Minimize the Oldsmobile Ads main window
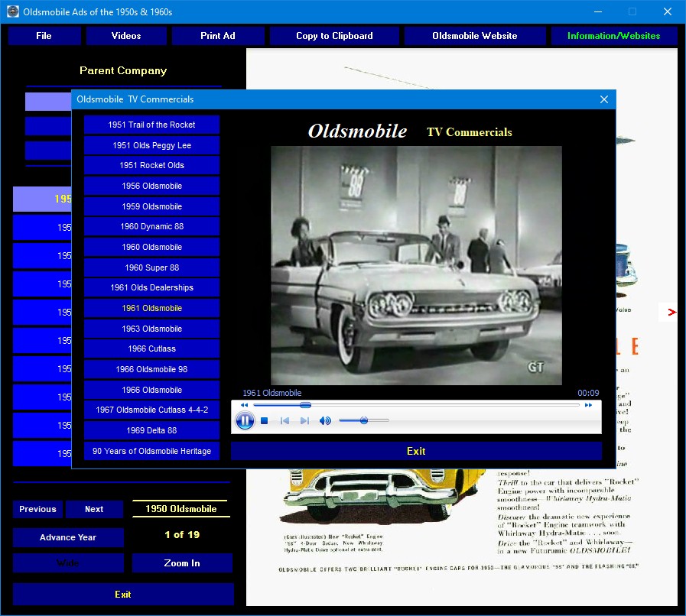686x616 pixels. (597, 11)
